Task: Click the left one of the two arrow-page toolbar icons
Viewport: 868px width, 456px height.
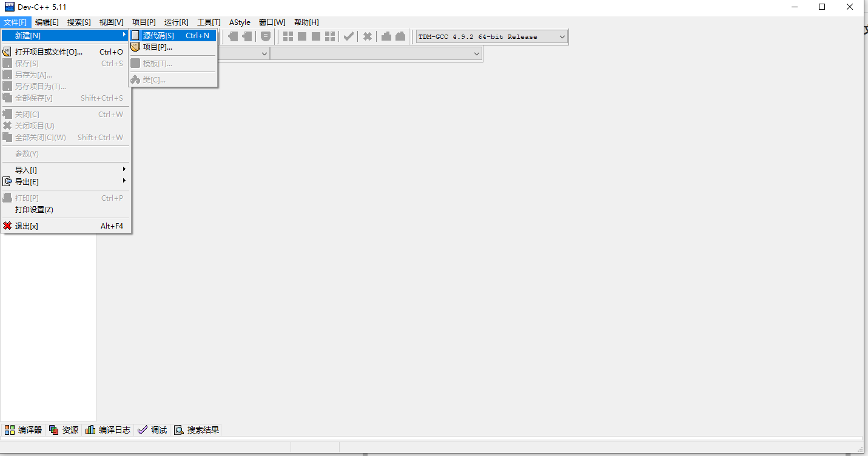Action: coord(233,36)
